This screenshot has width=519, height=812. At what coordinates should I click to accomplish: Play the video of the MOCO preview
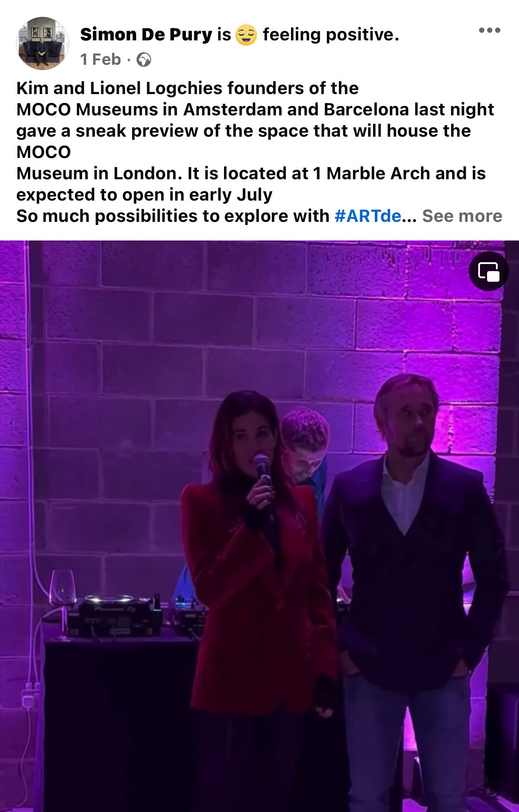pos(259,526)
